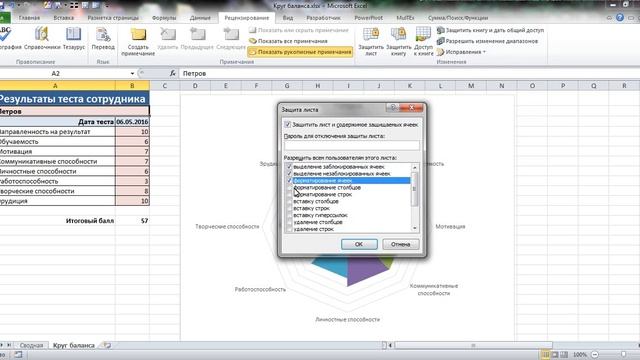The width and height of the screenshot is (640, 360).
Task: Switch to the Сводная sheet tab
Action: tap(31, 345)
